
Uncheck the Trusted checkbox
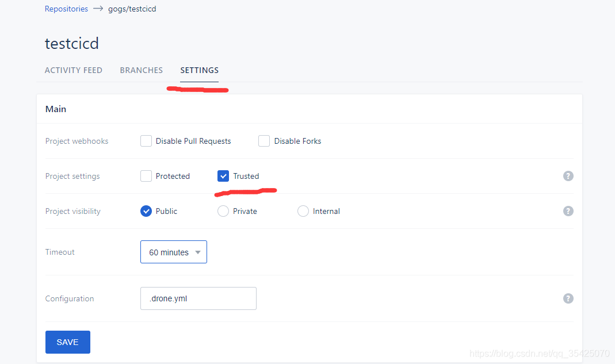(x=223, y=176)
